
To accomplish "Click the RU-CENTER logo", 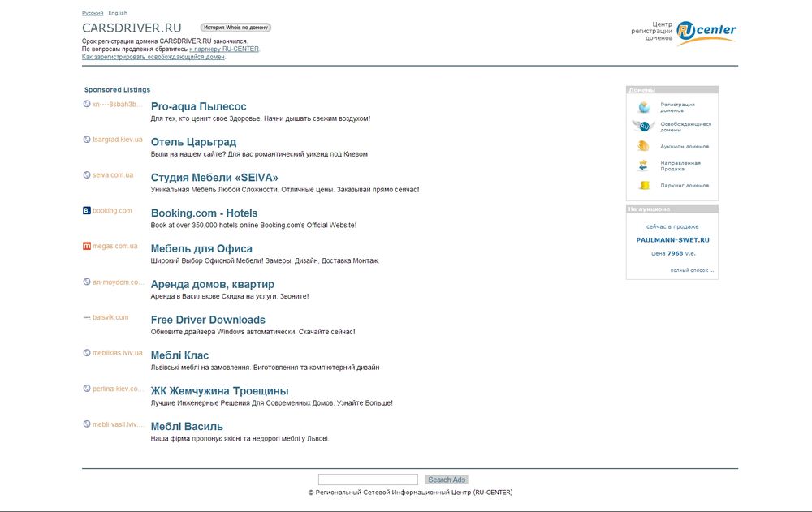I will [x=706, y=33].
